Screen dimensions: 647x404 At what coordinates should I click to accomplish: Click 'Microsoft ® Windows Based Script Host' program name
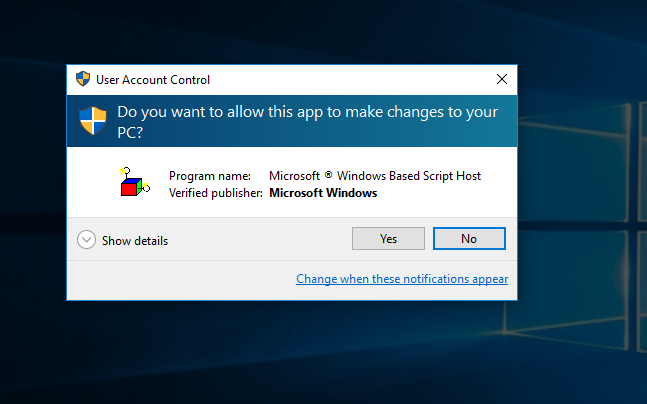click(375, 176)
